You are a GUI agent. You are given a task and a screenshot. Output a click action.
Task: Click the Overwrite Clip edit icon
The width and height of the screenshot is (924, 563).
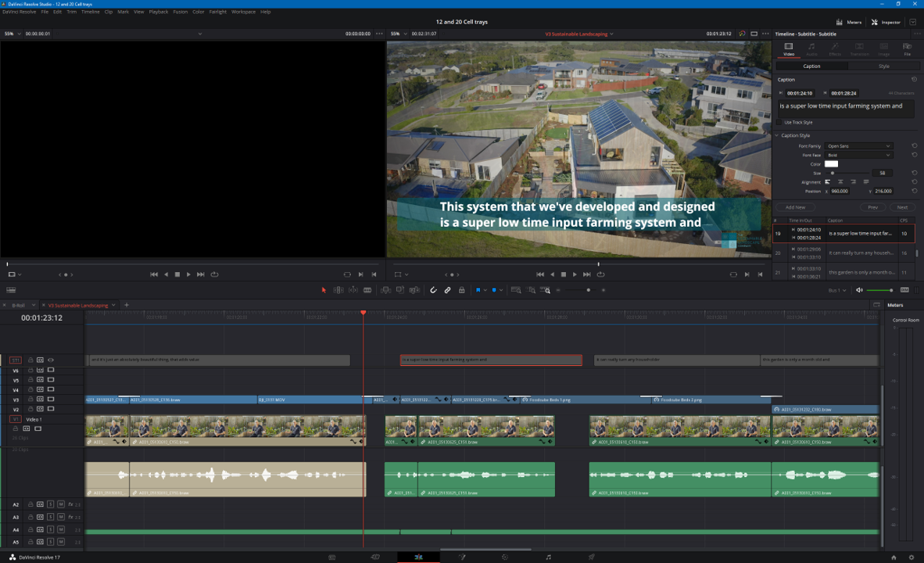[400, 290]
